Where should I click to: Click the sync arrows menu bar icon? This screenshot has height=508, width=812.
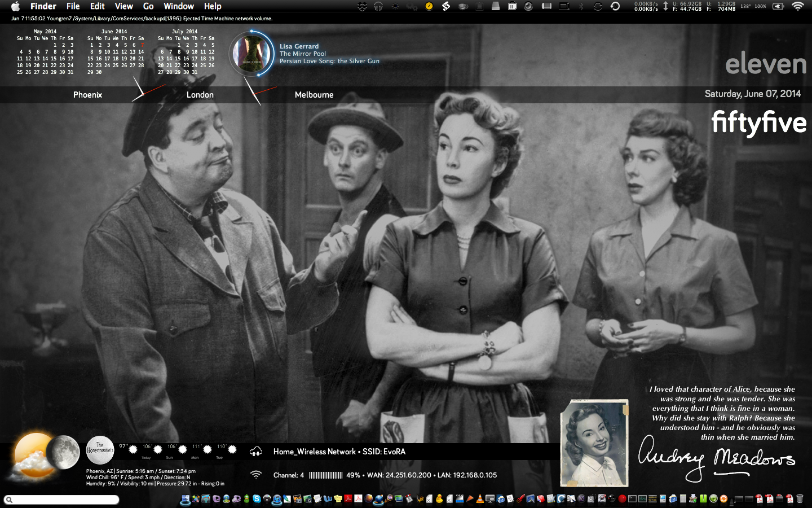(x=598, y=6)
